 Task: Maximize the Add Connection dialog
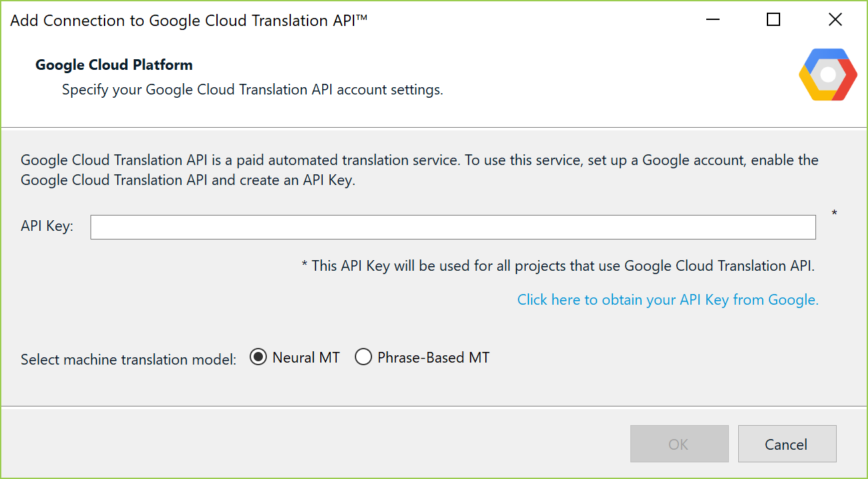pos(773,20)
